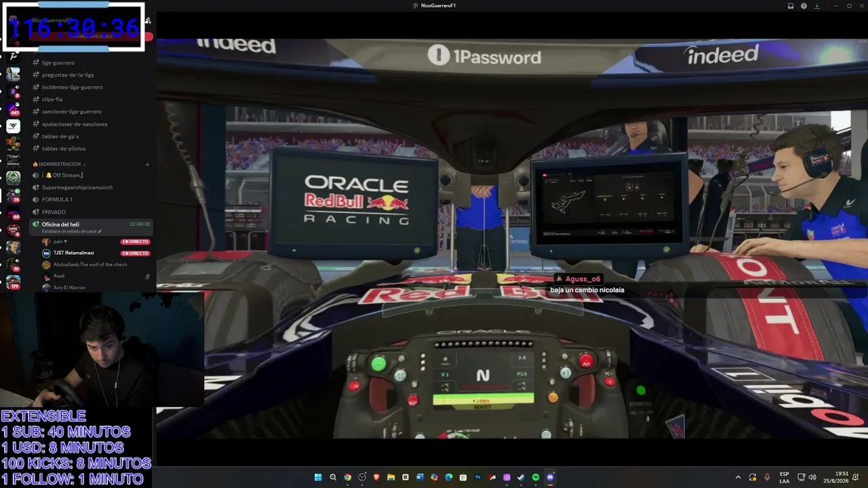
Task: Open the Discord server with 74 badge
Action: (13, 195)
